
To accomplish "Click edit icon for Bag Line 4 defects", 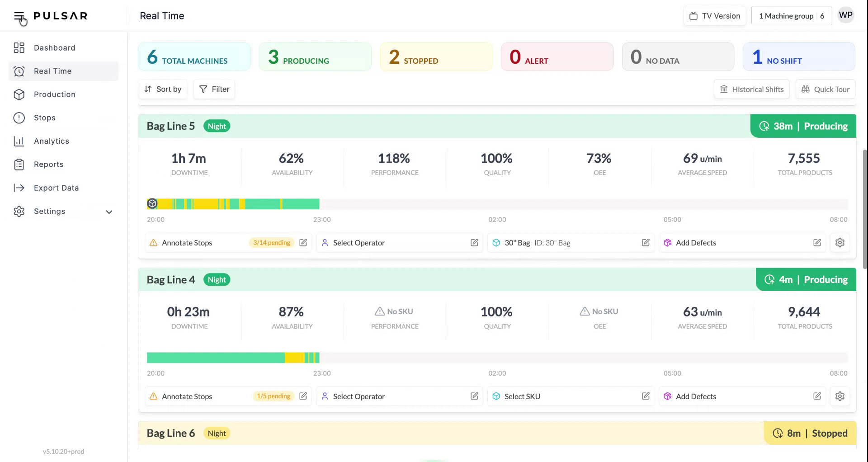I will [817, 396].
